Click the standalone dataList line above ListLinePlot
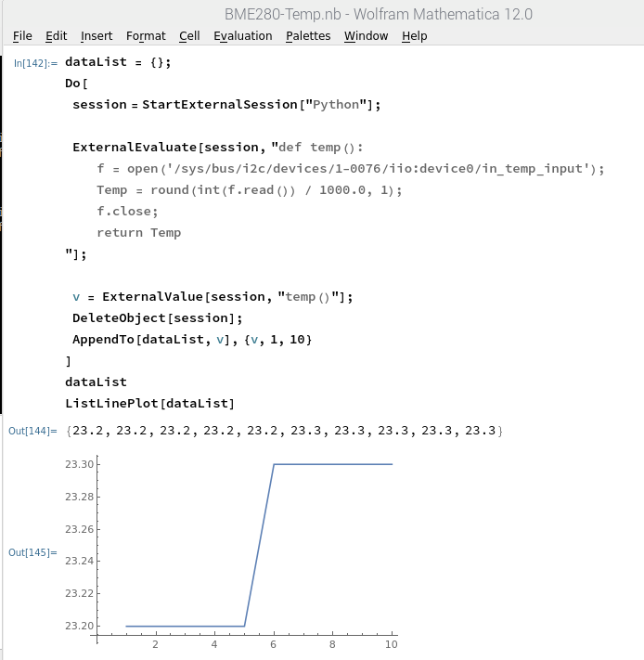The image size is (644, 660). pos(96,382)
